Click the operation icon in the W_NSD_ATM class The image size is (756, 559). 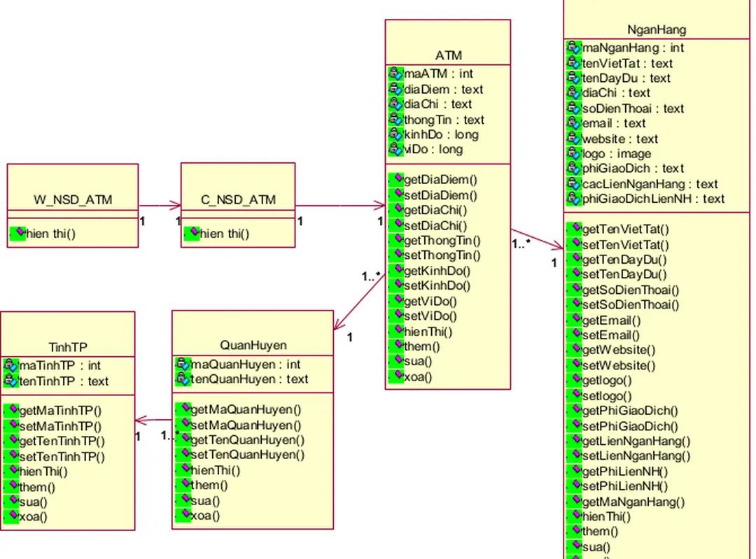[x=17, y=233]
